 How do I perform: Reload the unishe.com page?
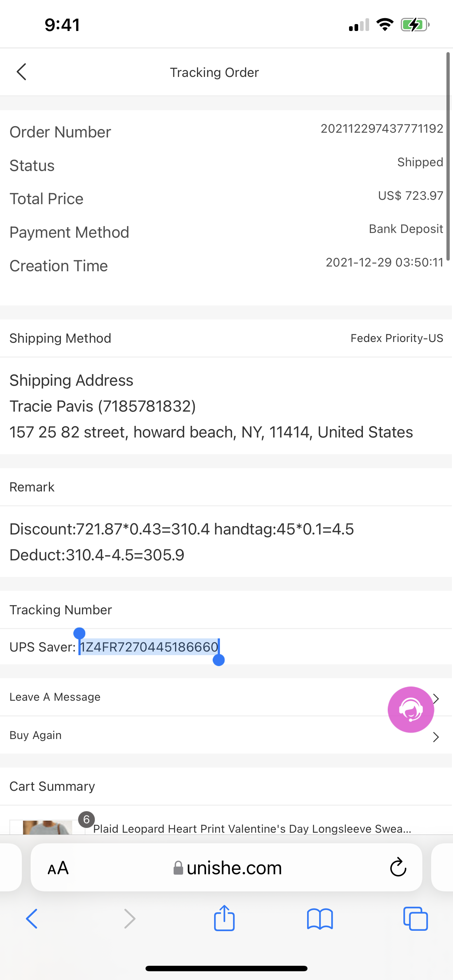(398, 867)
